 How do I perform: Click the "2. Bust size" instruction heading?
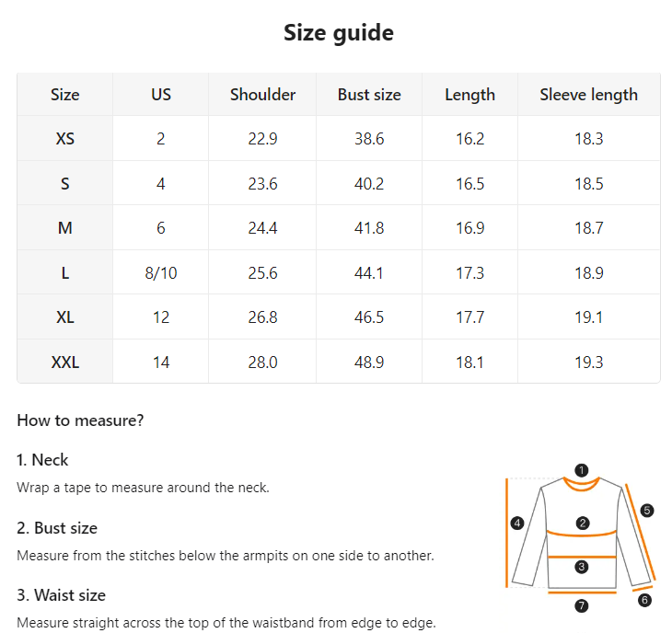click(x=57, y=528)
